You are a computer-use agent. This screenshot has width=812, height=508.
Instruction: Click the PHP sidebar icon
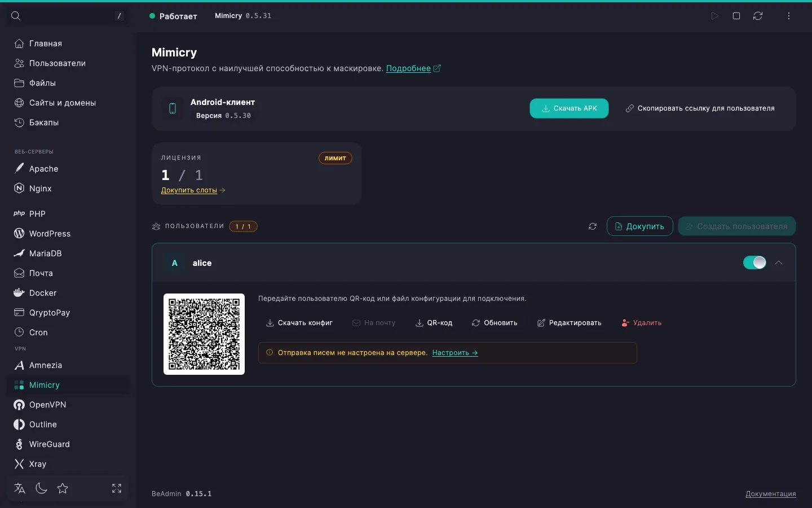point(19,214)
